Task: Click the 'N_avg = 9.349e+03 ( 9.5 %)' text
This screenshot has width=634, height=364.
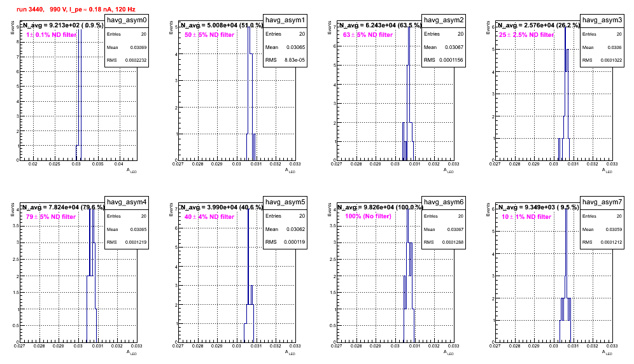Action: tap(539, 207)
